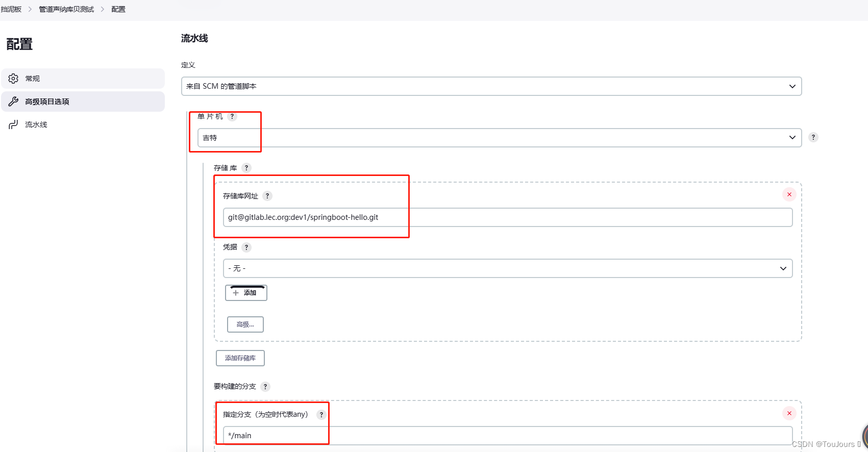The width and height of the screenshot is (868, 452).
Task: Open the 挡泥板 breadcrumb link
Action: [x=11, y=9]
